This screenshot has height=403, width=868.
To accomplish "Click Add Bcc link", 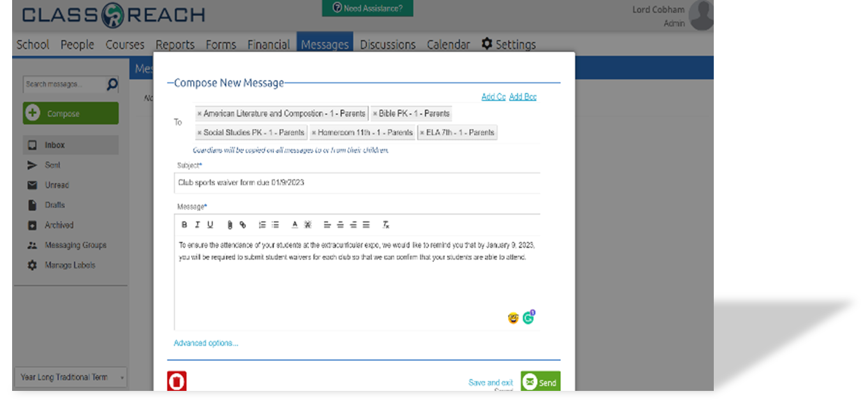I will click(x=523, y=97).
